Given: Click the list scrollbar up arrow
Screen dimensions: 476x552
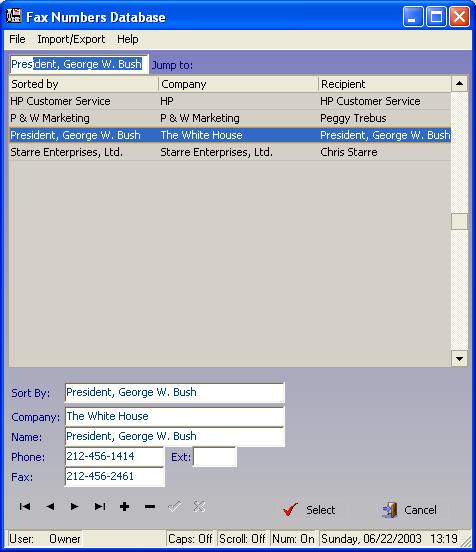Looking at the screenshot, I should coord(459,84).
